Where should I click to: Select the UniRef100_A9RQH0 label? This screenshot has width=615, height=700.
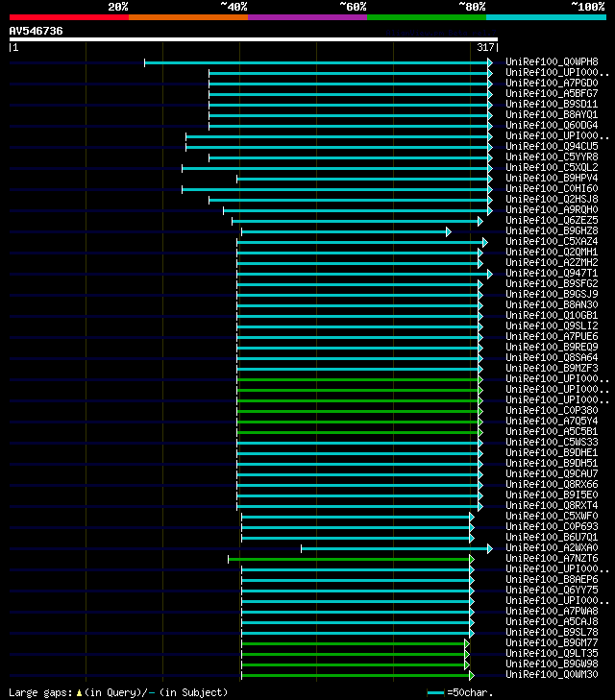pos(552,210)
